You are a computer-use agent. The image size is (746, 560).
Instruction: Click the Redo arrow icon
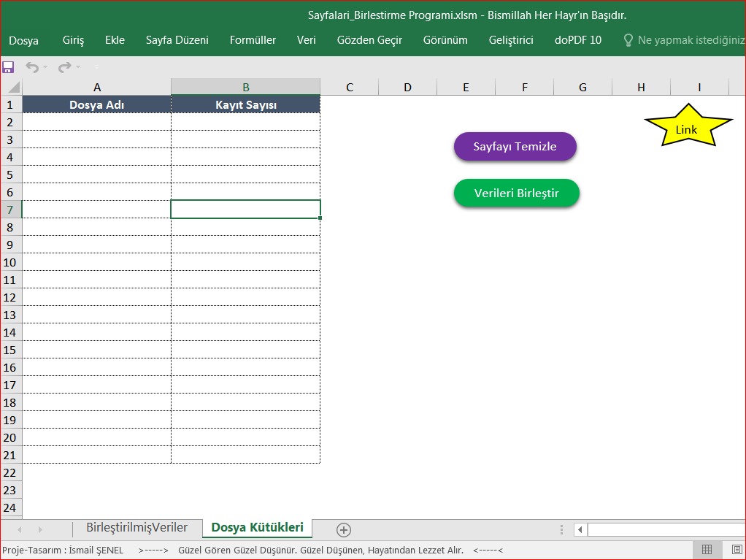tap(65, 67)
